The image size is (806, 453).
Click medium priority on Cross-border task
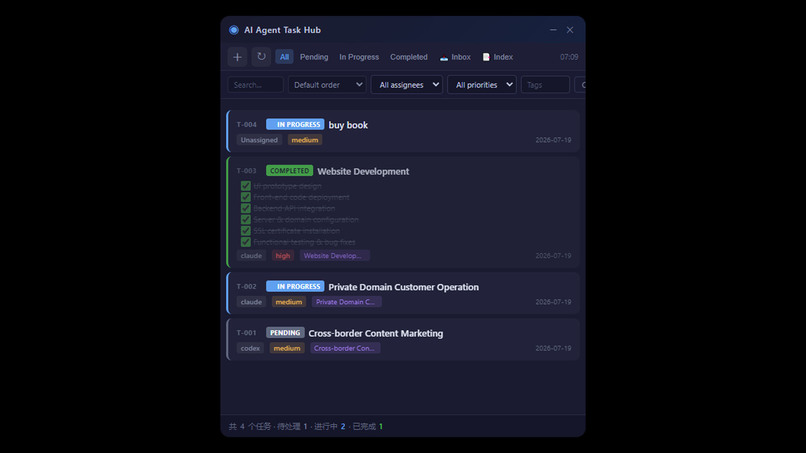(x=287, y=348)
